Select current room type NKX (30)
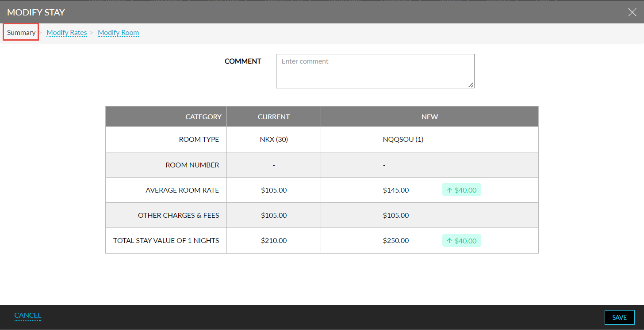 pyautogui.click(x=274, y=140)
